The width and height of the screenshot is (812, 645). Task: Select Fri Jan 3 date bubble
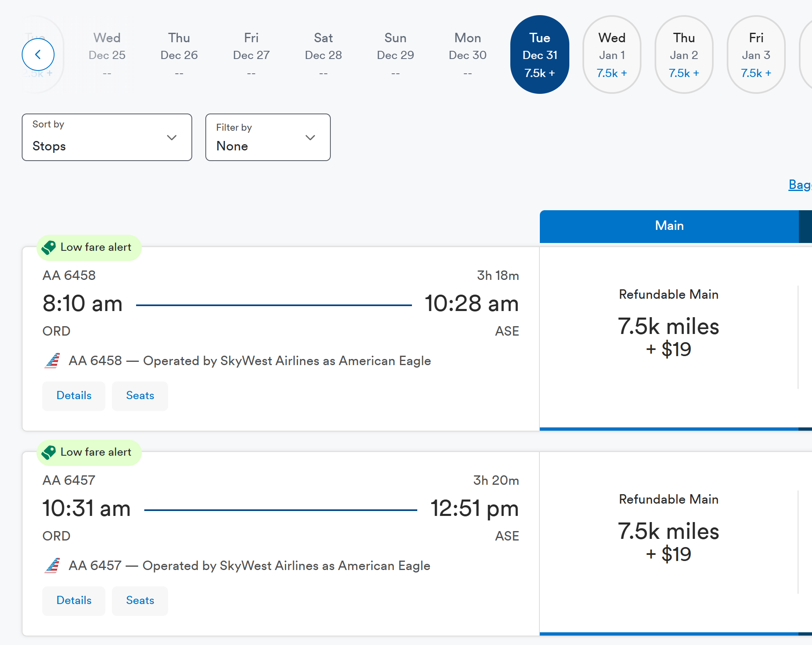756,55
